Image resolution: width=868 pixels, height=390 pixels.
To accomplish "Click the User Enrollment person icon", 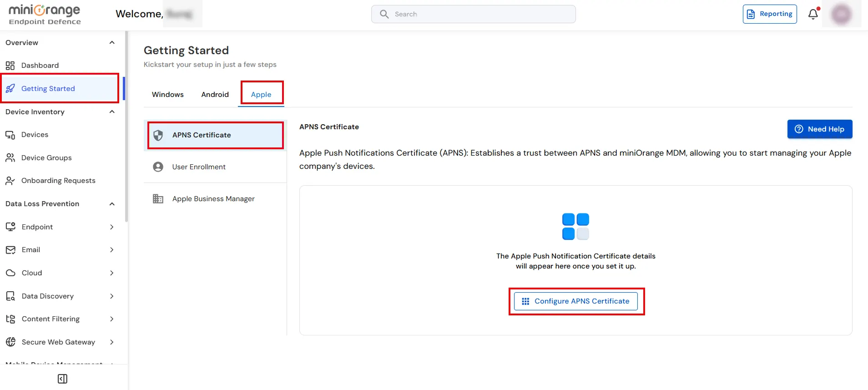I will pos(158,167).
